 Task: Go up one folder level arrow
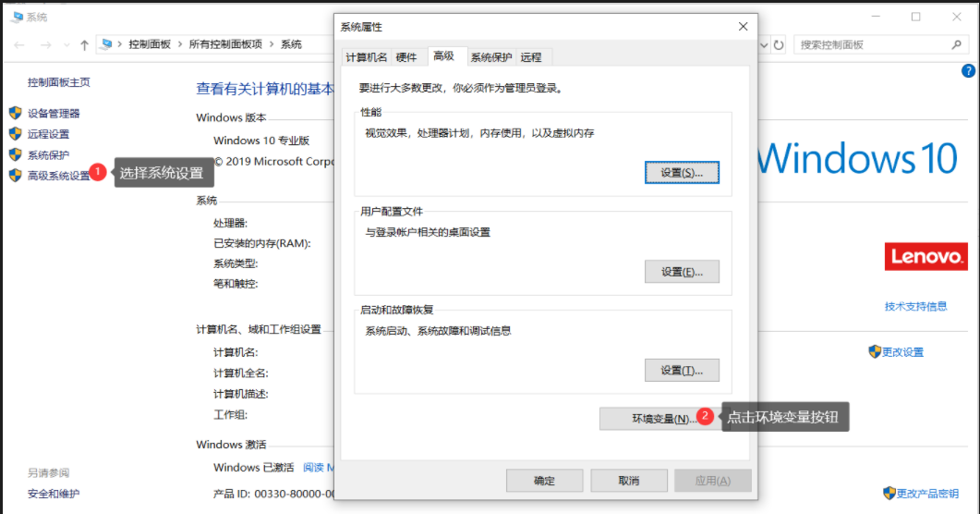click(x=84, y=45)
